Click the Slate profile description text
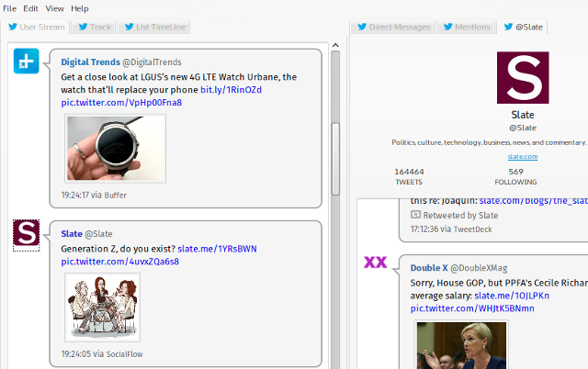Viewport: 588px width, 369px height. pos(489,142)
